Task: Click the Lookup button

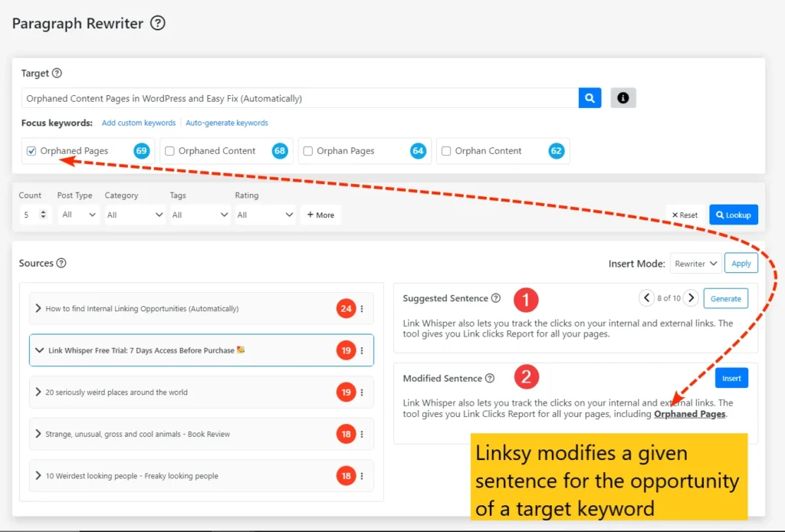Action: [x=734, y=215]
